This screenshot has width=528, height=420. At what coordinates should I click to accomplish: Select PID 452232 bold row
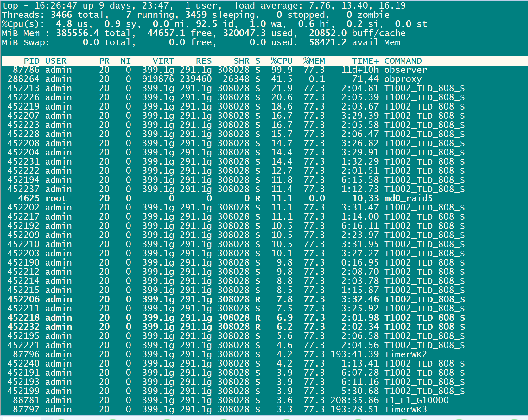(x=264, y=327)
